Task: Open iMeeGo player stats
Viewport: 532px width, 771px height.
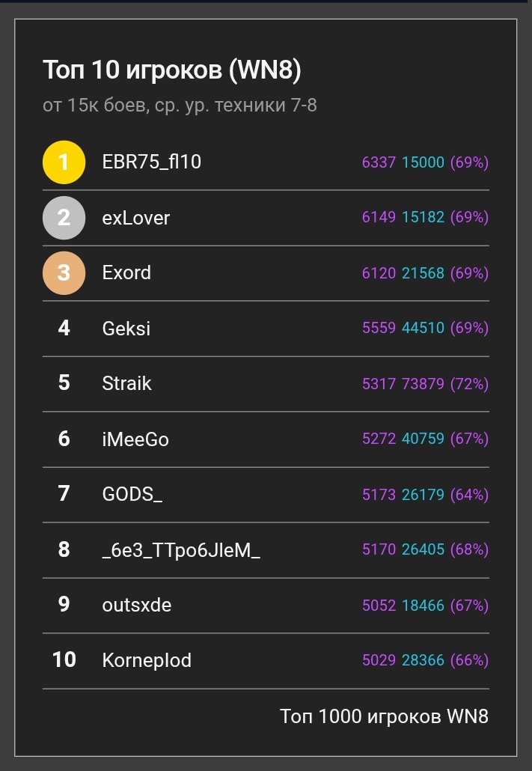Action: (x=135, y=439)
